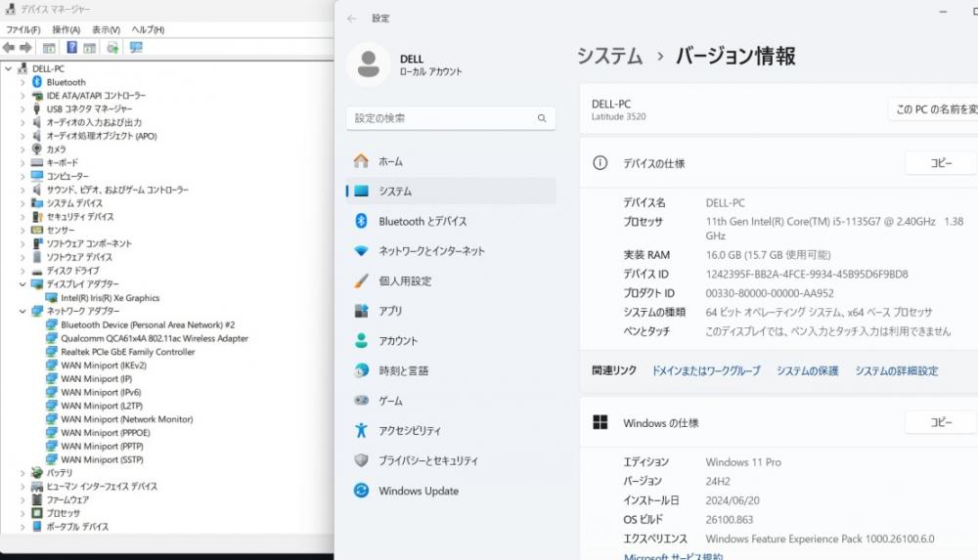Open プライバシーとセキュリティ in Settings sidebar

450,461
